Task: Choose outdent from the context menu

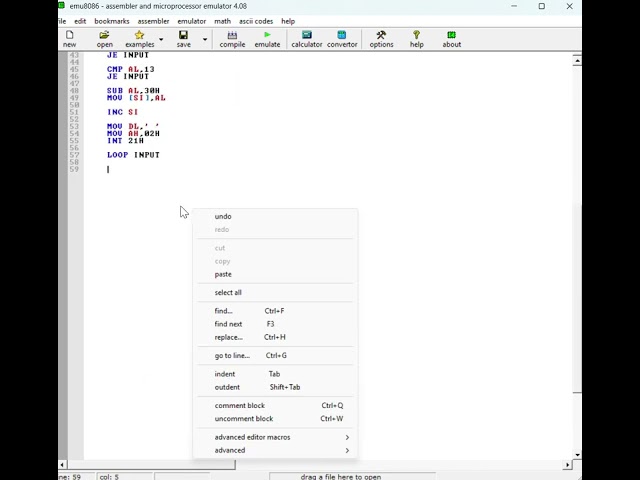Action: [275, 387]
